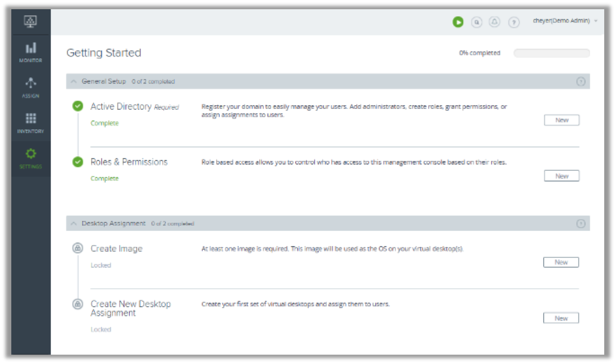This screenshot has height=364, width=616.
Task: Open the help question mark in header
Action: [514, 22]
